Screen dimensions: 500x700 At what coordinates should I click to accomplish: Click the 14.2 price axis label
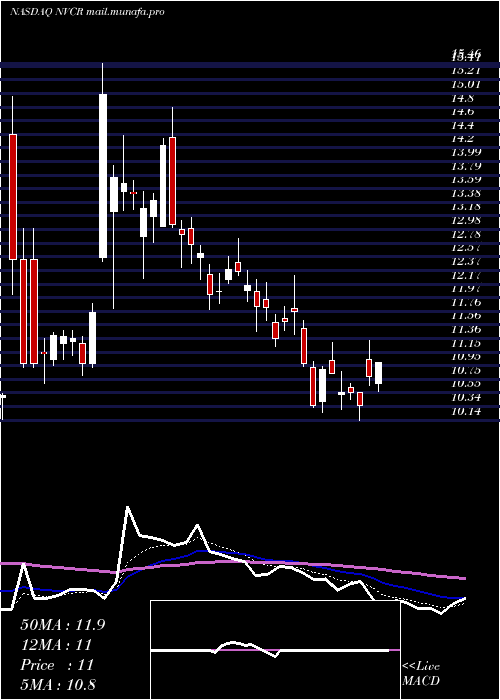point(463,138)
